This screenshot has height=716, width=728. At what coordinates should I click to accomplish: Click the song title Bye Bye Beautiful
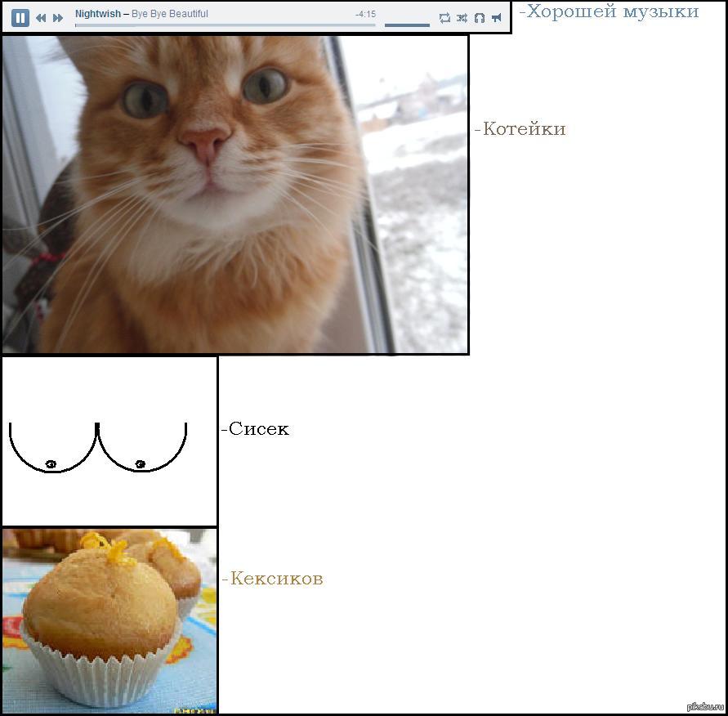tap(170, 14)
